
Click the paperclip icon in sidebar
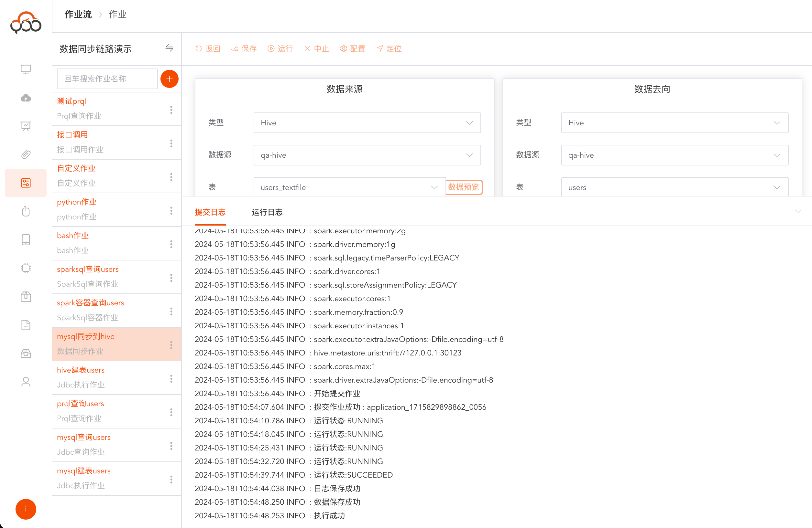(26, 154)
